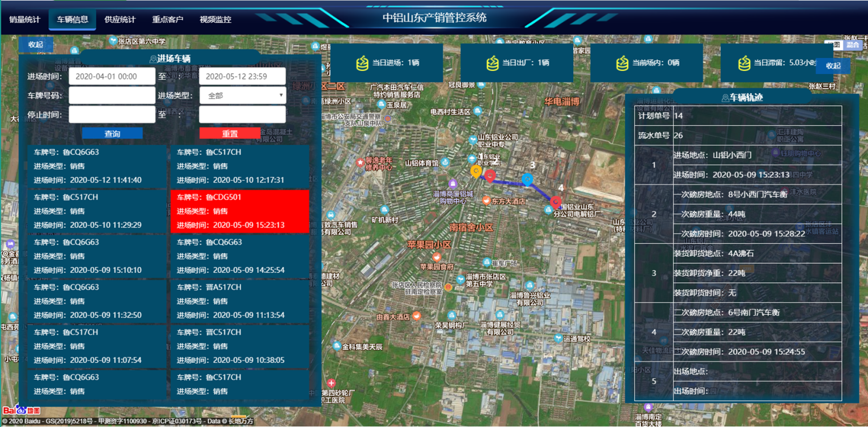
Task: Select vehicle 鲁CQ6G63 entered 2020-05-09 11:32:50
Action: [x=97, y=301]
